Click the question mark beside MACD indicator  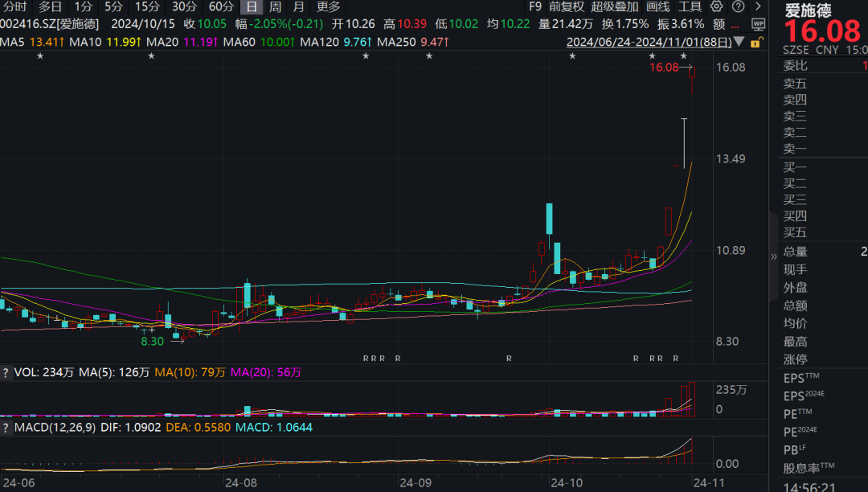coord(6,428)
